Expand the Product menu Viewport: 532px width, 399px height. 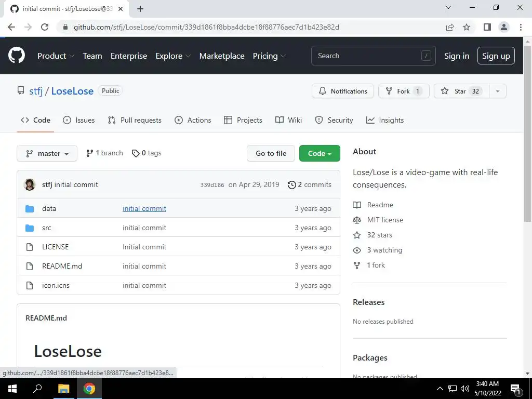click(56, 56)
